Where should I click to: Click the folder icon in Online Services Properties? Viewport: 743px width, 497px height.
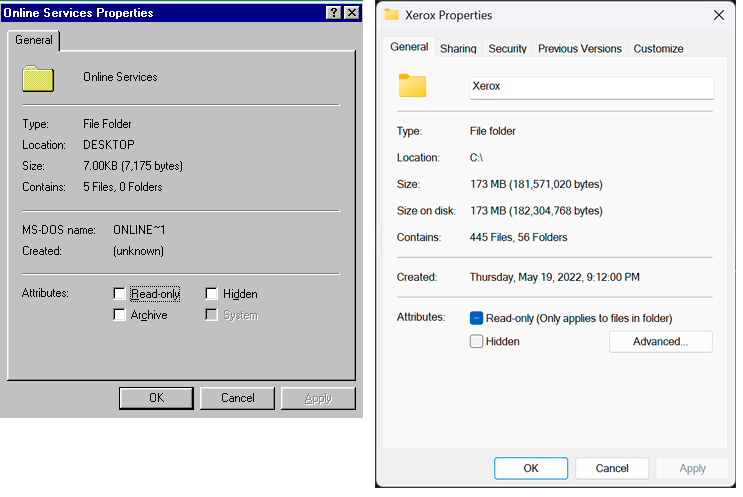tap(38, 79)
